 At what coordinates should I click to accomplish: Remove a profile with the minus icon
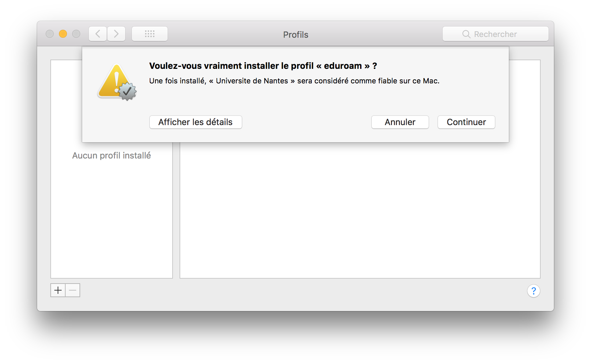pos(73,290)
